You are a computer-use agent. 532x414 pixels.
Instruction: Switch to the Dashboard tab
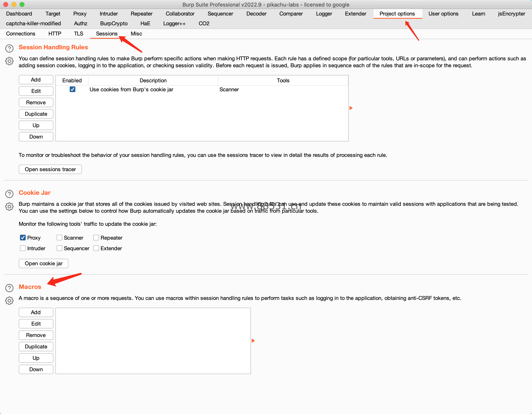pyautogui.click(x=19, y=14)
